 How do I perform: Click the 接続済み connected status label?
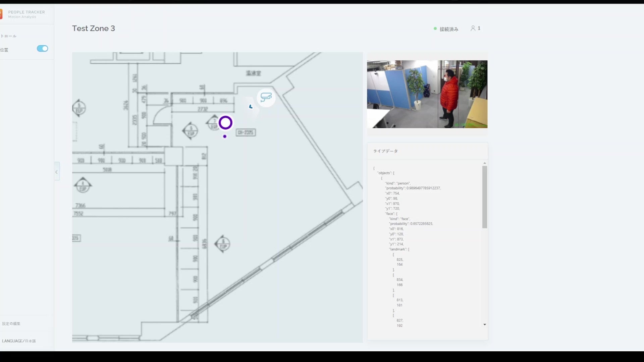click(x=449, y=29)
